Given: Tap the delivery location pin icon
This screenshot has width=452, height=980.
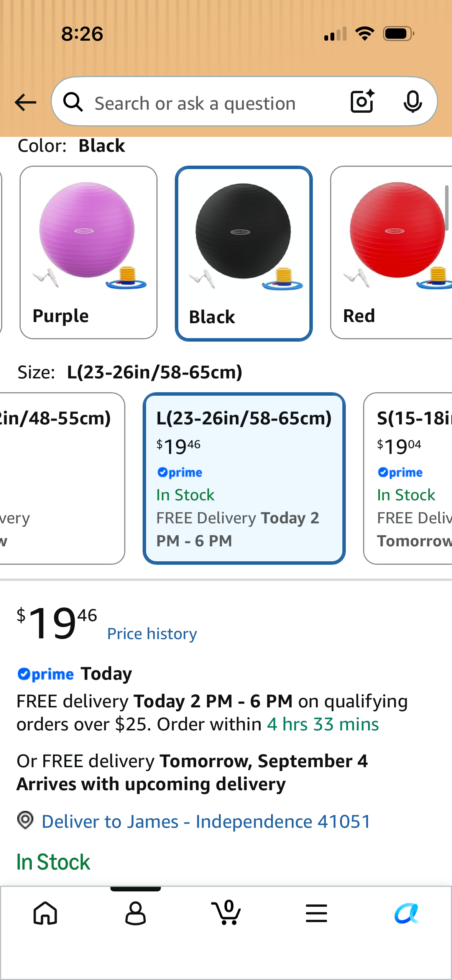Looking at the screenshot, I should pyautogui.click(x=25, y=821).
